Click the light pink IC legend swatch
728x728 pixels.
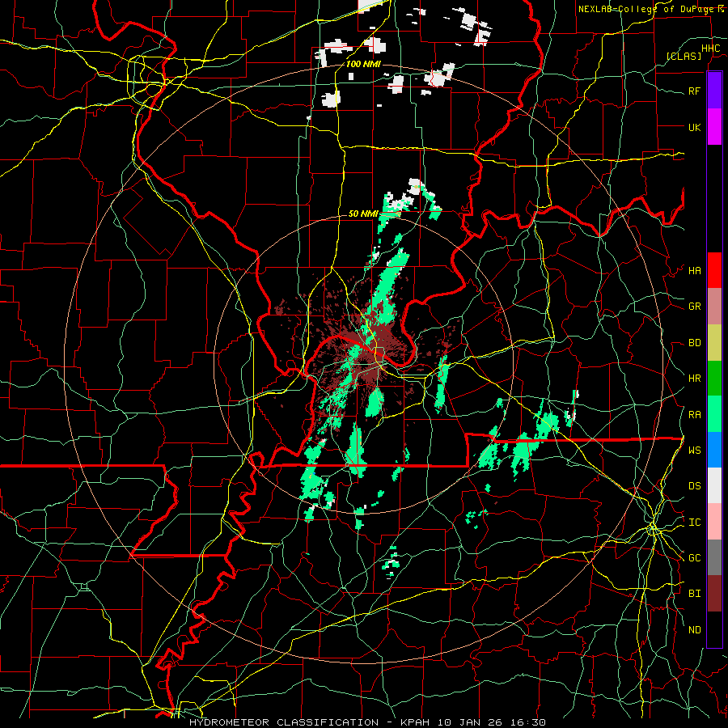[x=714, y=522]
